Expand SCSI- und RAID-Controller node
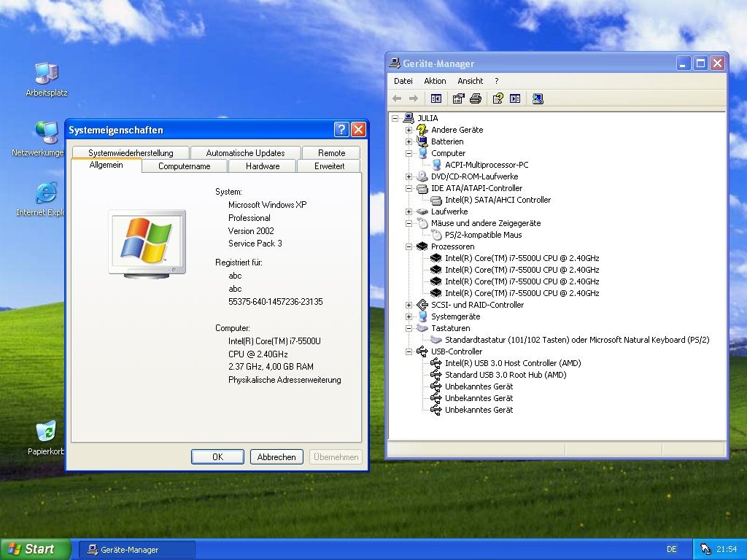Screen dimensions: 747x560 tap(409, 305)
